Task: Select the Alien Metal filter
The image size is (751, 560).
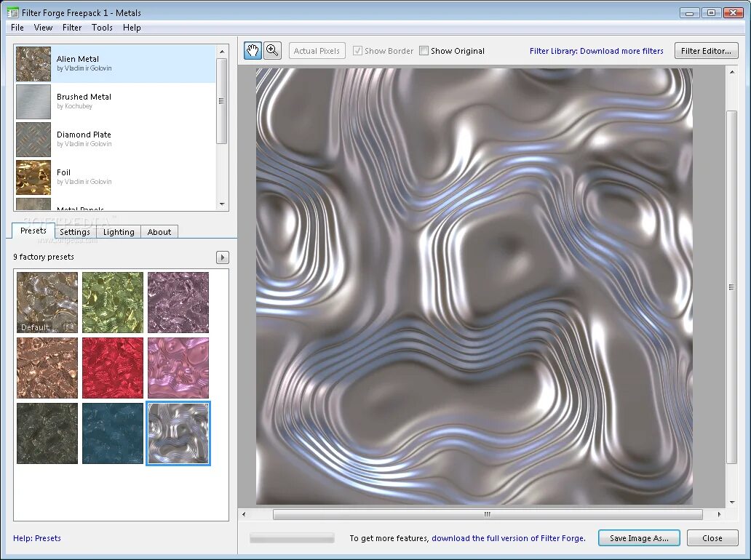Action: (115, 64)
